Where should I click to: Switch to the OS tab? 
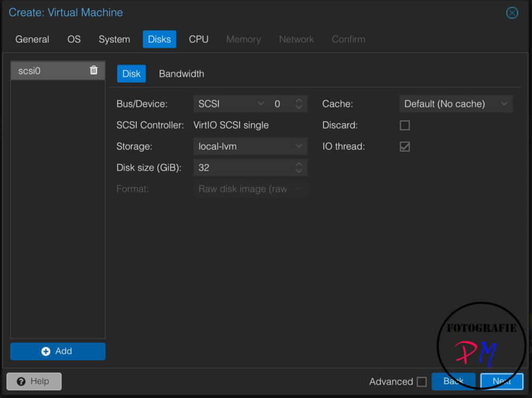[x=74, y=39]
